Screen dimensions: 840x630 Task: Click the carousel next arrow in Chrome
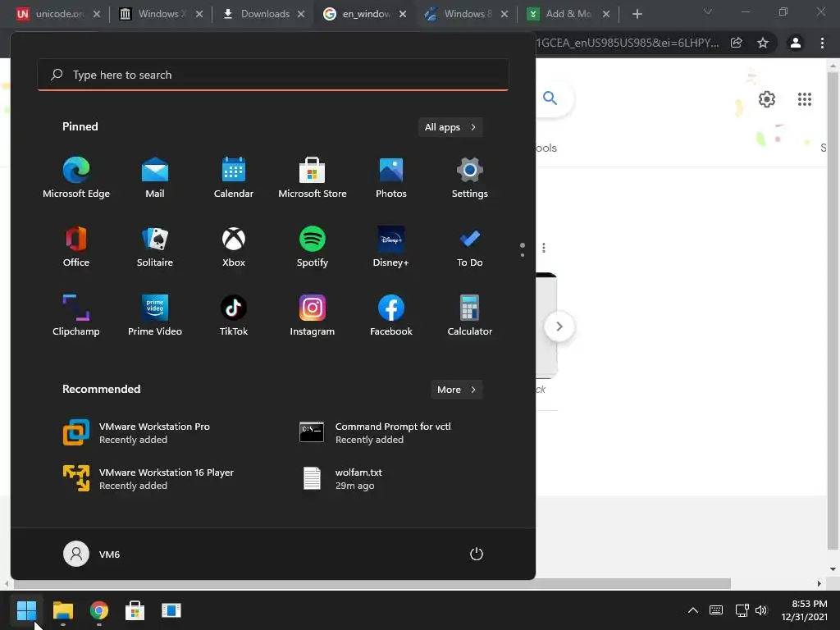pyautogui.click(x=559, y=326)
